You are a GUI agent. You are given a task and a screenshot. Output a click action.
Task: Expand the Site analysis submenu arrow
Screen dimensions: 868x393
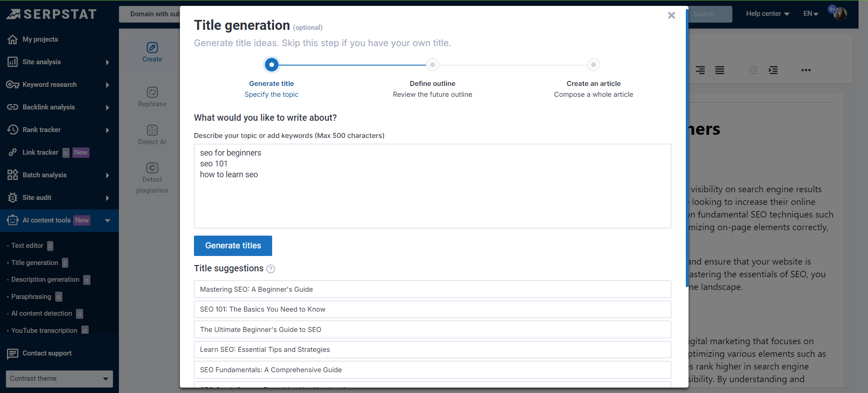(108, 62)
